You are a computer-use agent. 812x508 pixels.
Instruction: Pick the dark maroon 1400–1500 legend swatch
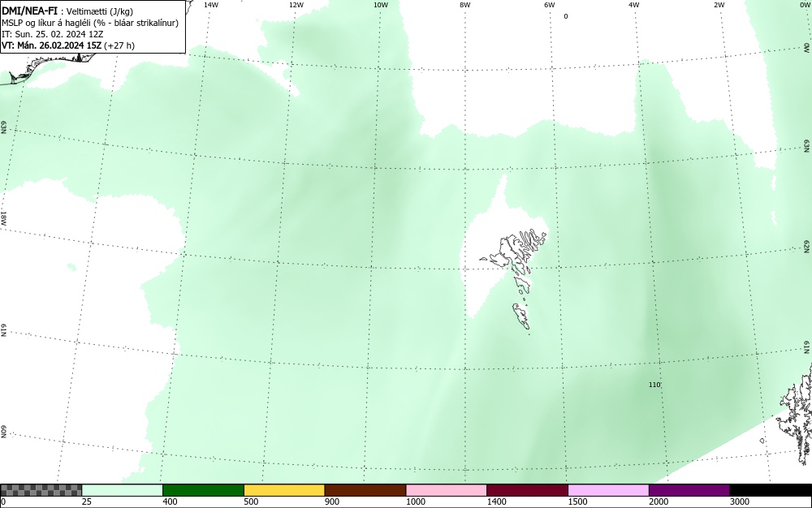(x=527, y=490)
